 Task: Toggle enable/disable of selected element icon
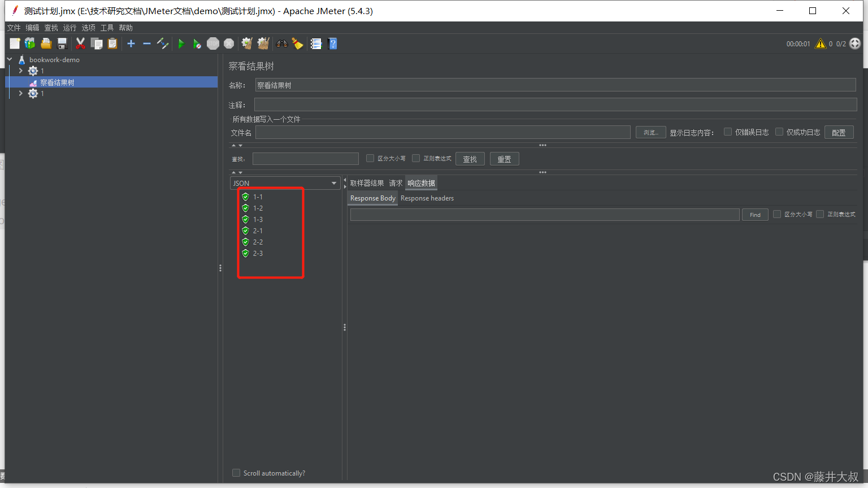pos(163,43)
